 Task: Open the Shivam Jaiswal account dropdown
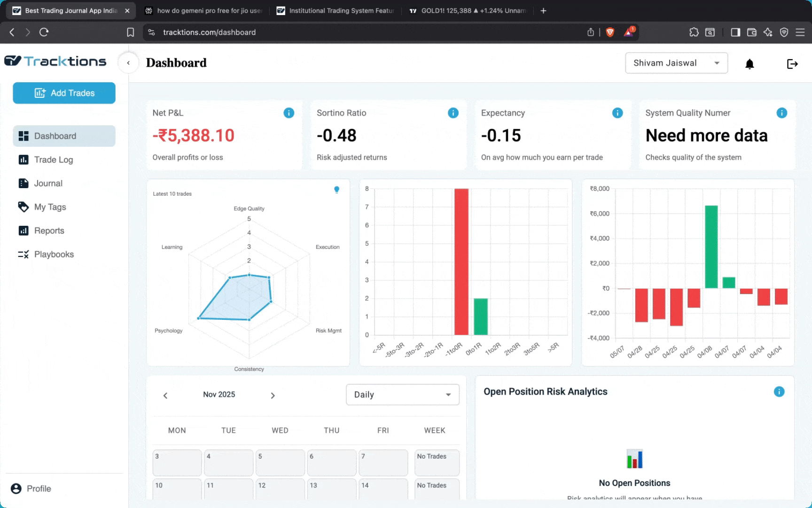click(x=676, y=63)
